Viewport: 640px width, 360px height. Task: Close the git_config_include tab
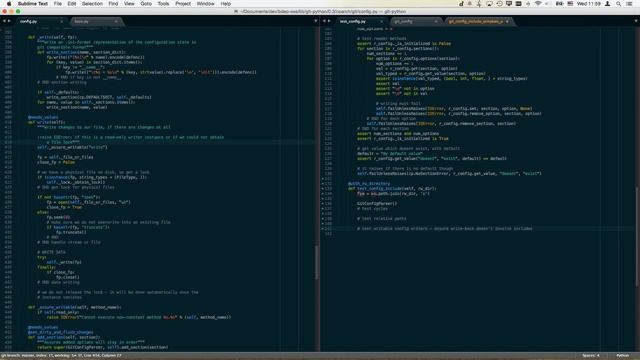[x=507, y=21]
